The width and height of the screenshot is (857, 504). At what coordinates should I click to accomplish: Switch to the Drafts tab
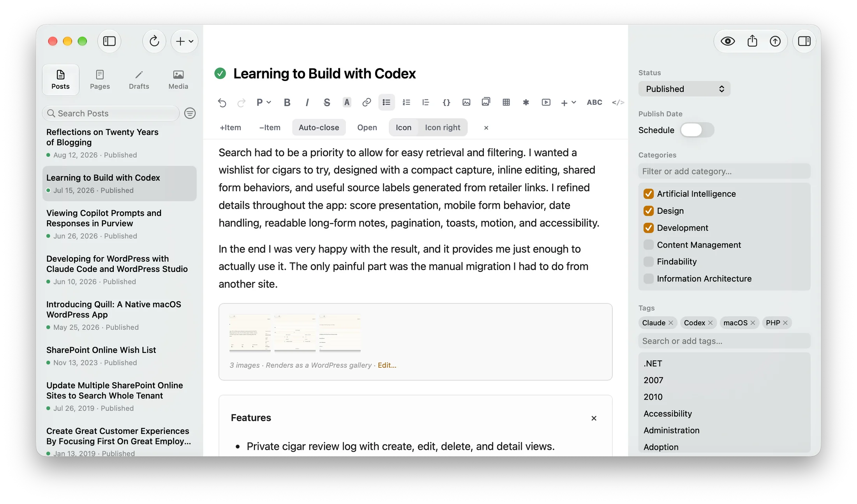pos(139,79)
